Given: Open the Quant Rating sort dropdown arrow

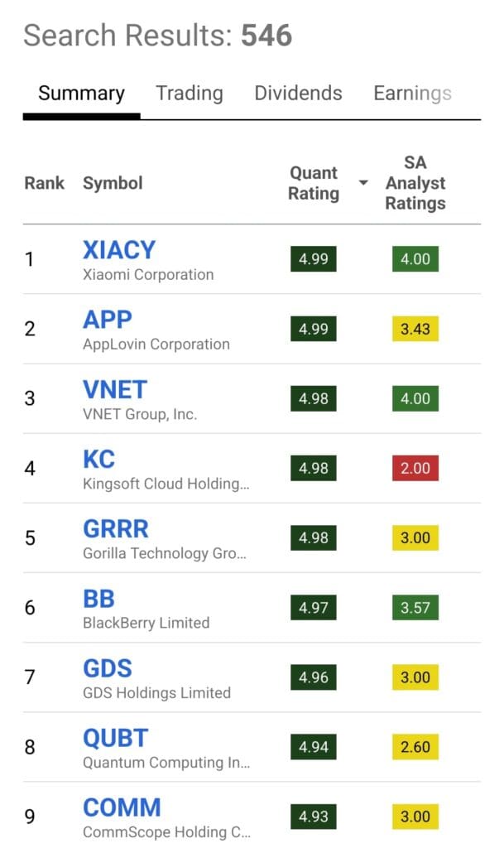Looking at the screenshot, I should click(x=362, y=184).
